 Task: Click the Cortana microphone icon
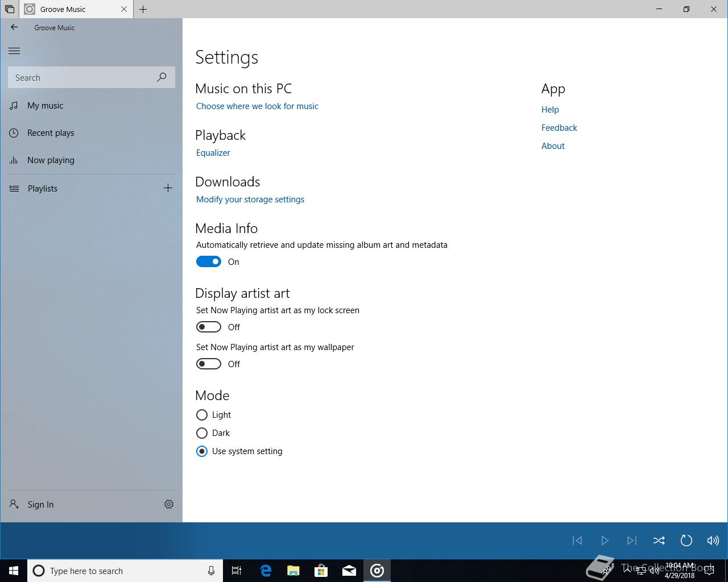coord(211,571)
